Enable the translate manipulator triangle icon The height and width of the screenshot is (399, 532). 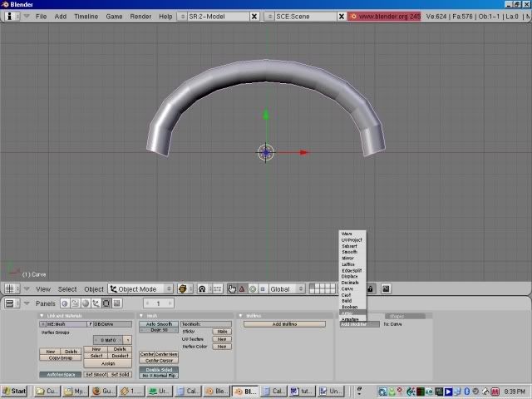coord(242,289)
